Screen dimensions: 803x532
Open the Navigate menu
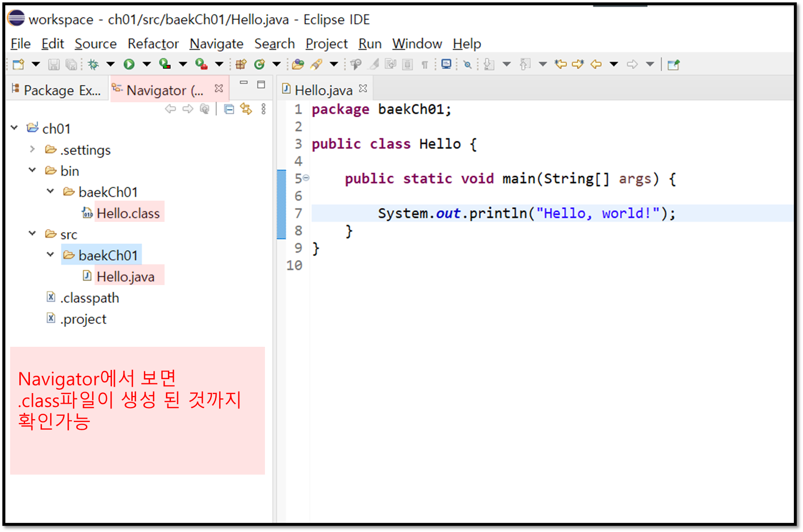pos(216,44)
